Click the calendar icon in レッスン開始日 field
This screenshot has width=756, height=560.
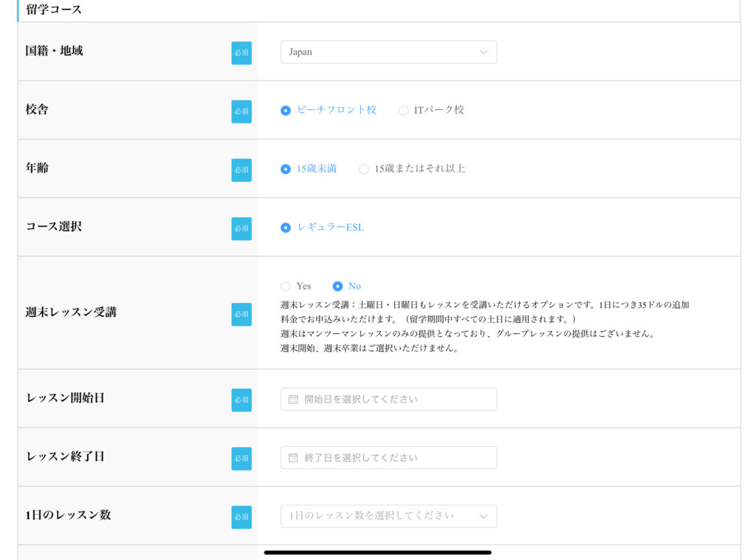[x=293, y=399]
